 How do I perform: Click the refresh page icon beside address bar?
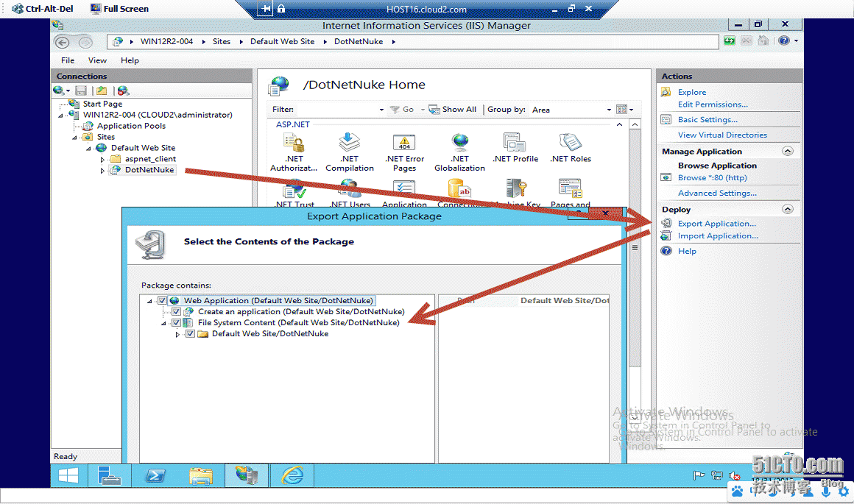point(730,40)
